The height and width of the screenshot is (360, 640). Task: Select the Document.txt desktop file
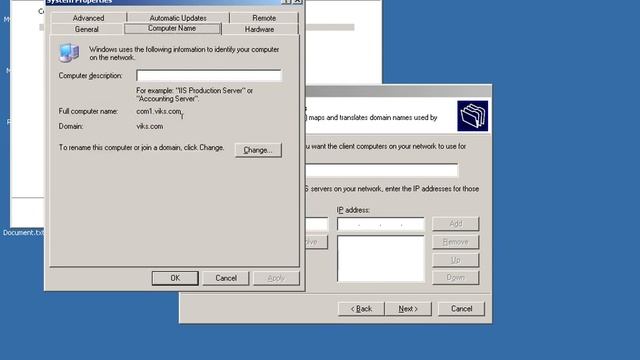point(23,233)
